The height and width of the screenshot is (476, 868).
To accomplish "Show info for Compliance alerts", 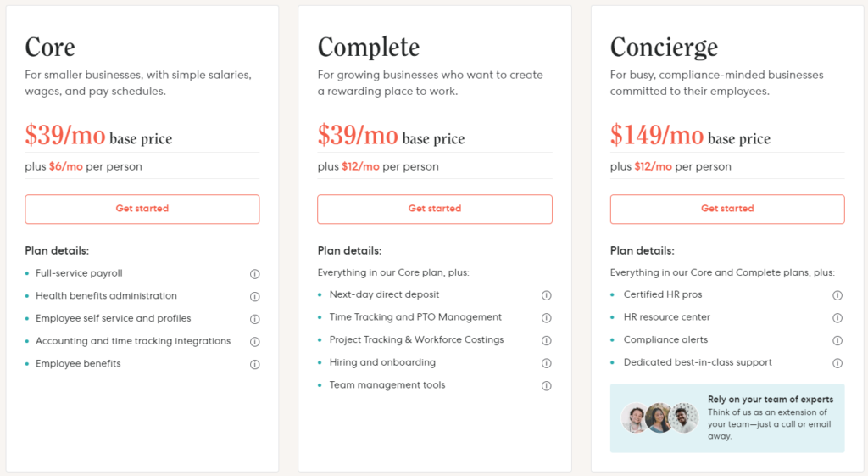I will pos(837,340).
